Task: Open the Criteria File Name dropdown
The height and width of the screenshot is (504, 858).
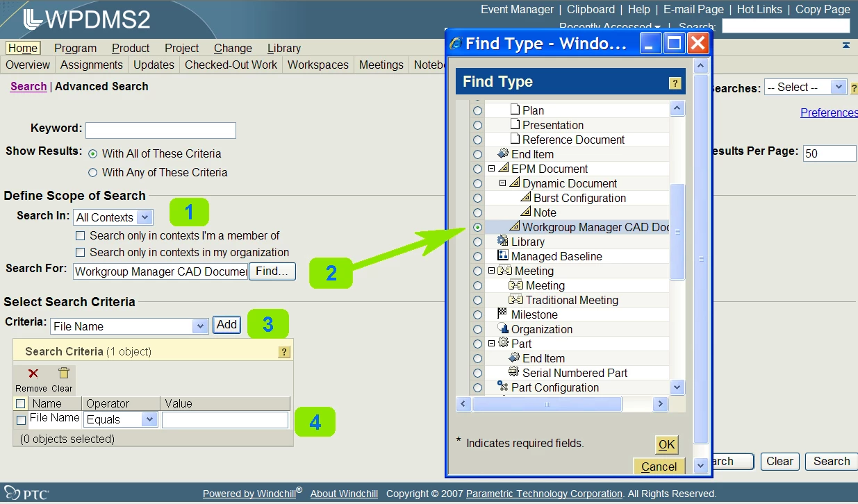Action: pos(129,326)
